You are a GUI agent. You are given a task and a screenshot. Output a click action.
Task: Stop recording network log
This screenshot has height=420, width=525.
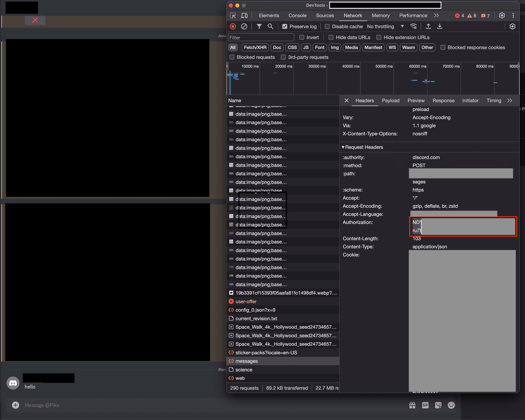coord(233,27)
